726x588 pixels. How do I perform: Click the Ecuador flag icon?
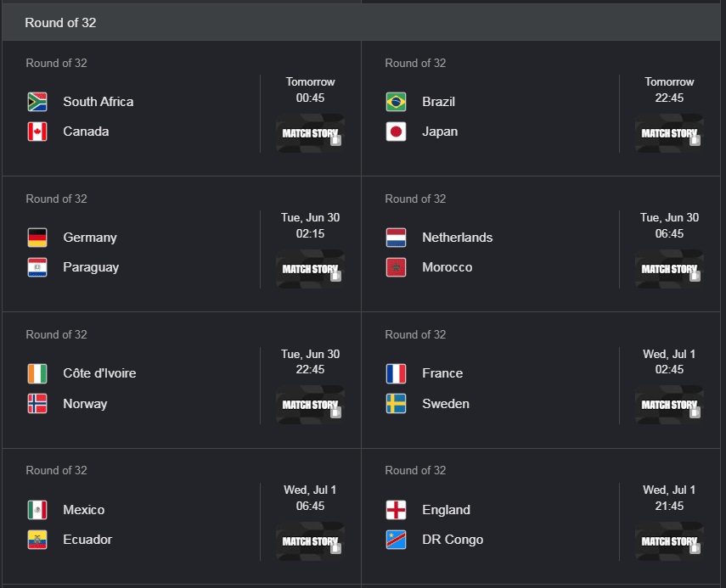[37, 540]
